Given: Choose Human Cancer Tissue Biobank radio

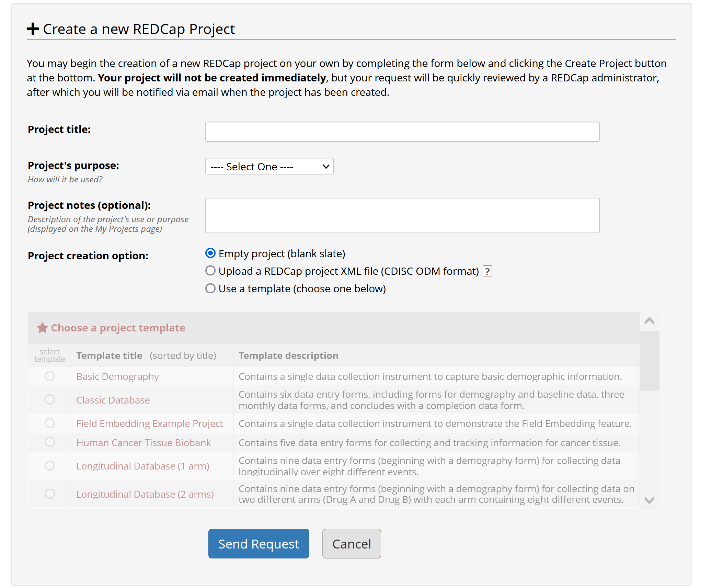Looking at the screenshot, I should (50, 442).
